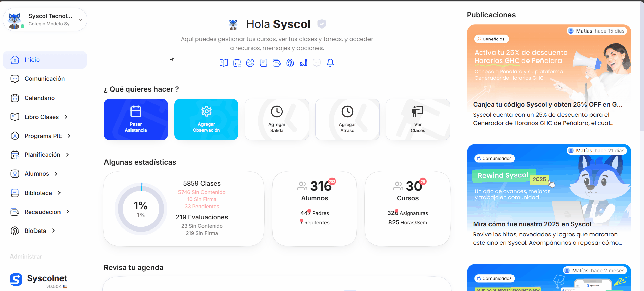Screen dimensions: 644x291
Task: Click the Planificación calendar icon in sidebar
Action: [15, 155]
